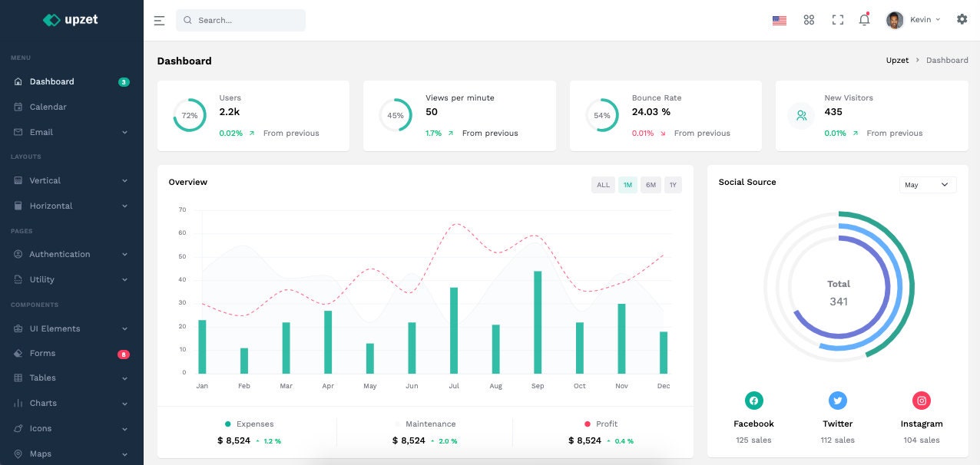The height and width of the screenshot is (465, 980).
Task: Click the US flag language icon
Action: pos(779,19)
